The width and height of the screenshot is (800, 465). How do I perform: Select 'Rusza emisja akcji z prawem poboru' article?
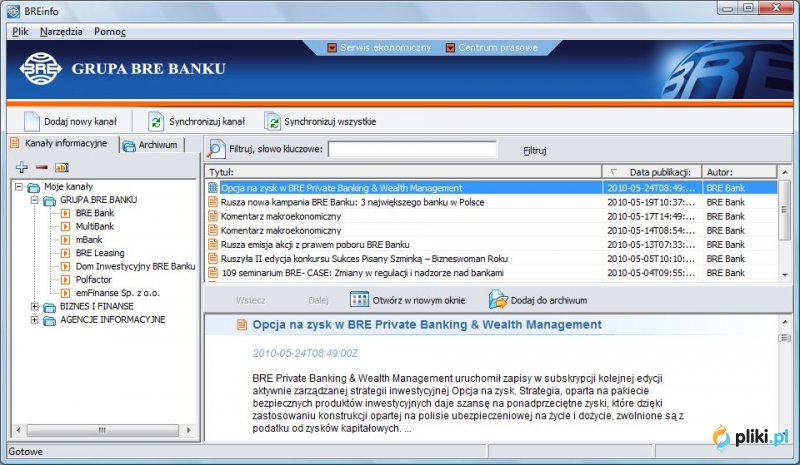point(492,244)
